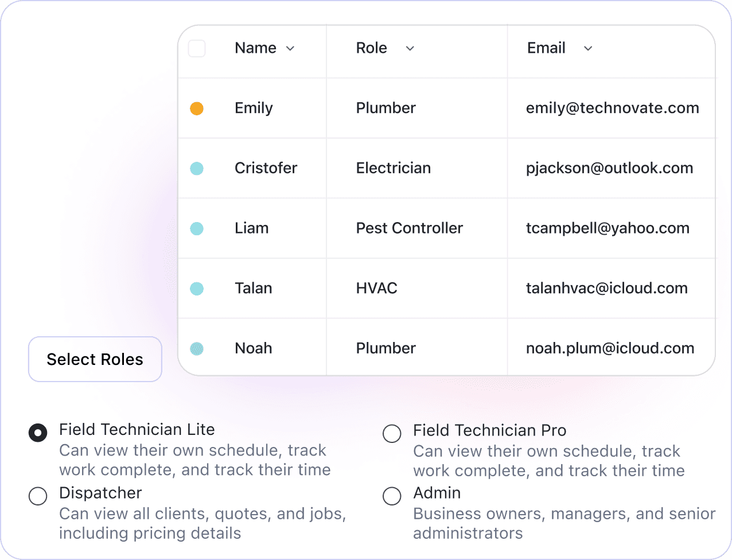Open the Role column dropdown chevron
This screenshot has width=732, height=560.
click(x=410, y=49)
